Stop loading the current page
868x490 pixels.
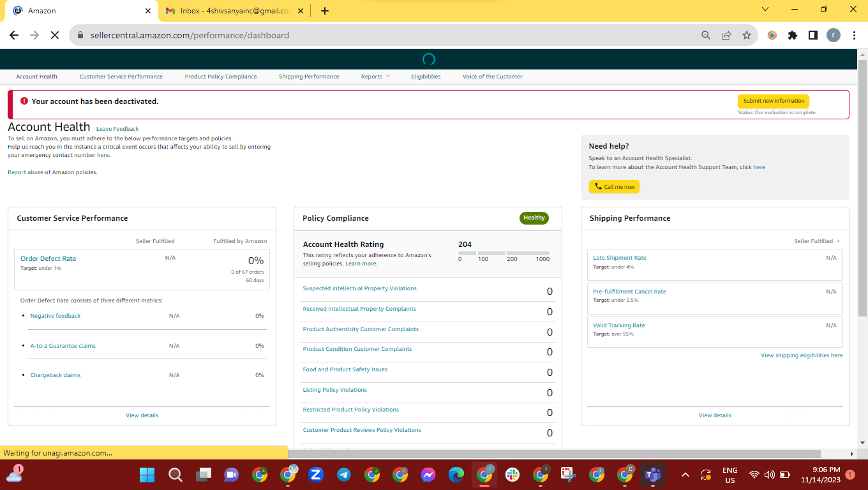click(x=55, y=35)
